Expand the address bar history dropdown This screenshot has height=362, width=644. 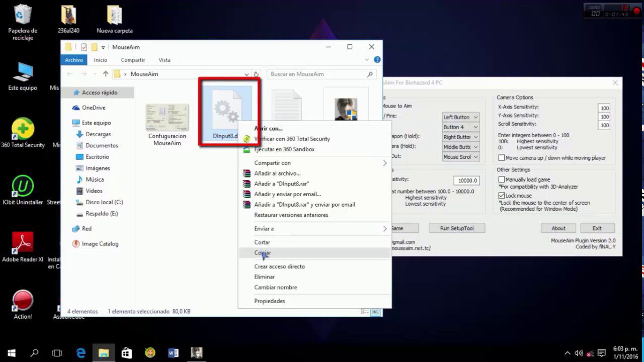247,74
